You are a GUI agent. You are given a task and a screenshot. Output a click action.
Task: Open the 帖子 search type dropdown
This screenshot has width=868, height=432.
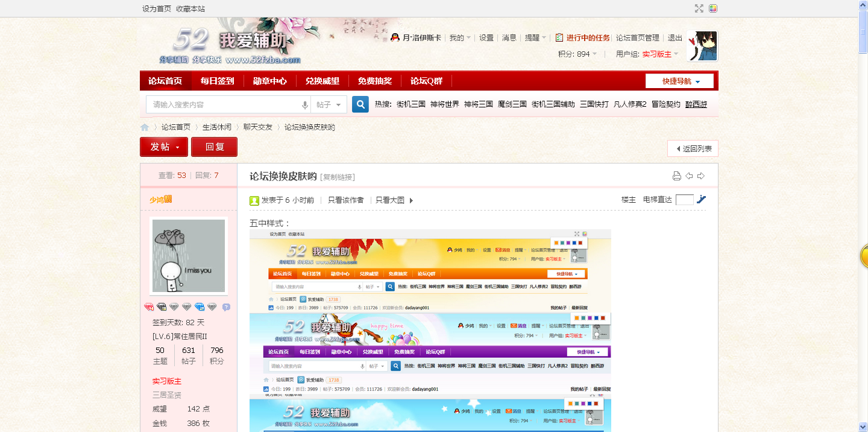click(329, 104)
